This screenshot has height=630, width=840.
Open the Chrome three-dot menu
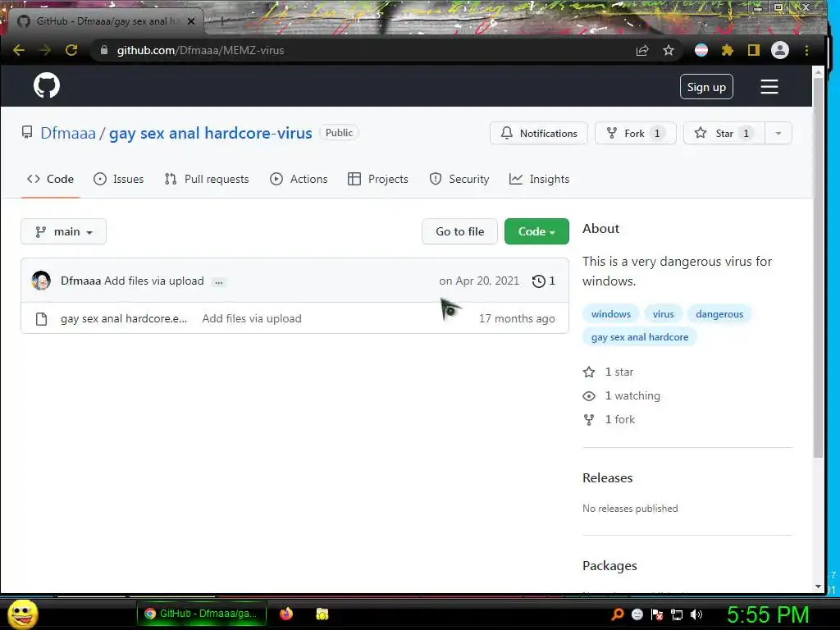tap(806, 50)
